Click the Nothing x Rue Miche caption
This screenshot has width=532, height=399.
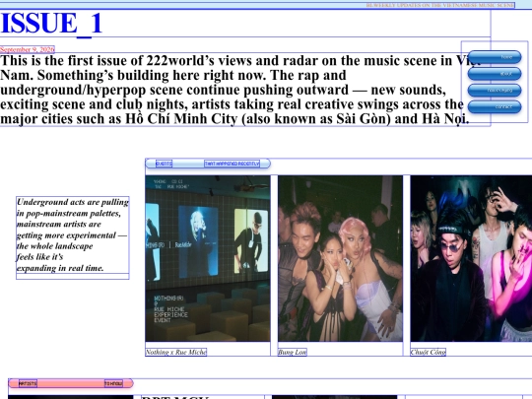[175, 352]
